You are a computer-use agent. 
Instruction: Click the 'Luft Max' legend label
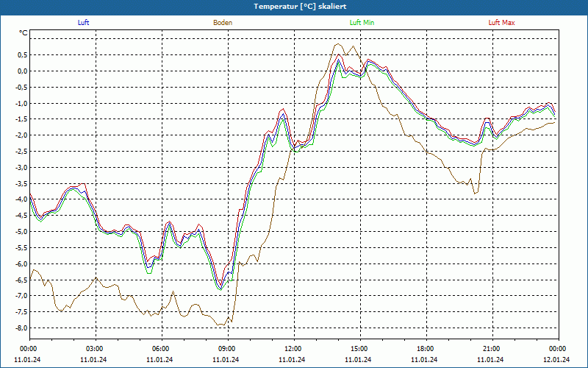[x=501, y=23]
